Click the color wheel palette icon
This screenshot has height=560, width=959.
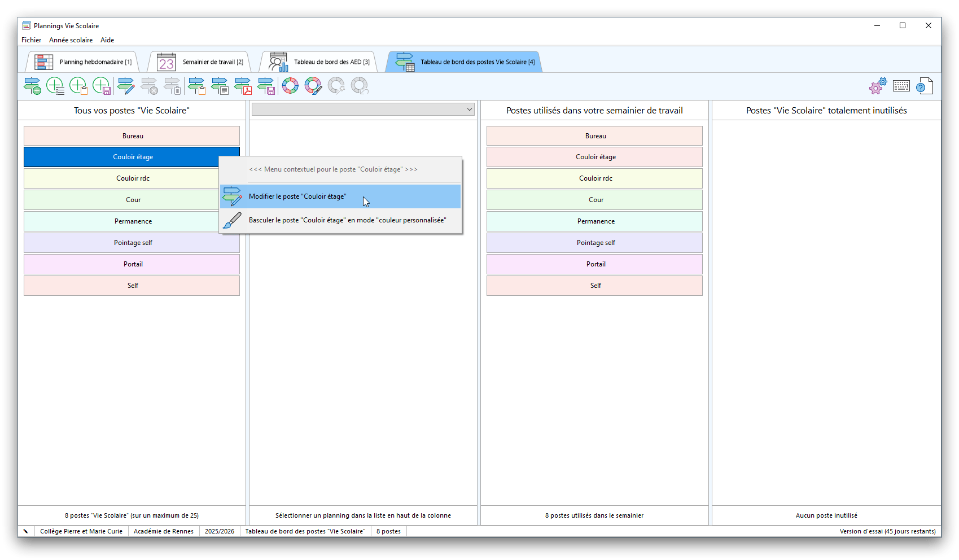point(290,86)
